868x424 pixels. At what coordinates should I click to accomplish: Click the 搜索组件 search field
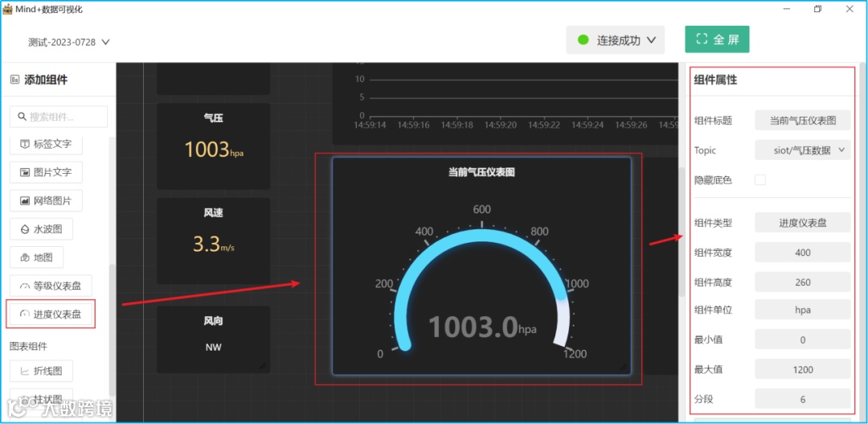coord(59,117)
